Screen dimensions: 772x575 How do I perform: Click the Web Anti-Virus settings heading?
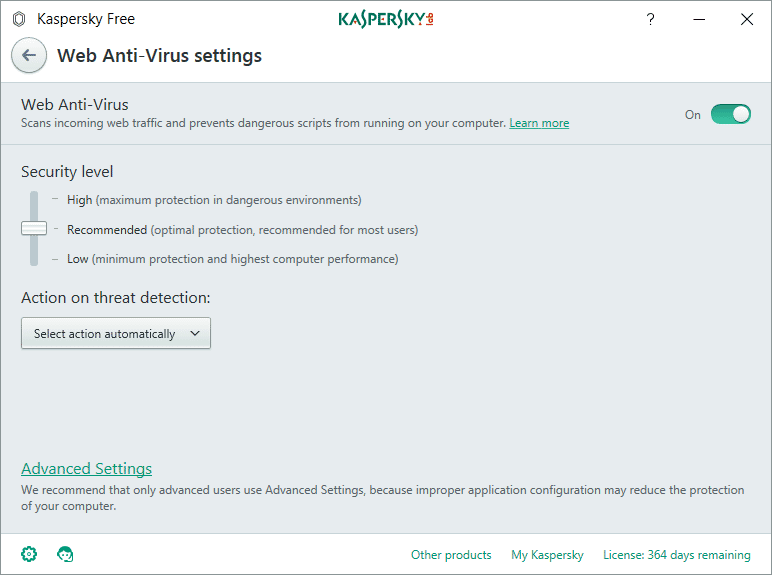coord(160,56)
